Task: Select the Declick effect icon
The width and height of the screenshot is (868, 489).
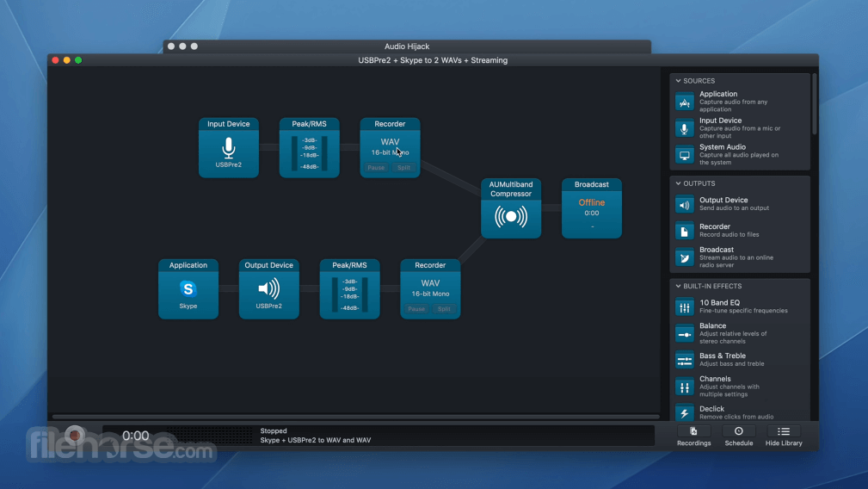Action: [x=684, y=412]
